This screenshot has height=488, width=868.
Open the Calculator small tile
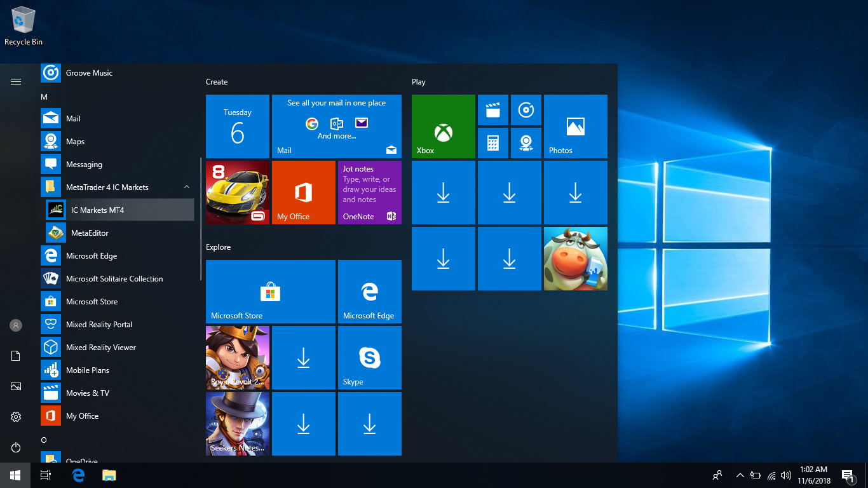[493, 143]
